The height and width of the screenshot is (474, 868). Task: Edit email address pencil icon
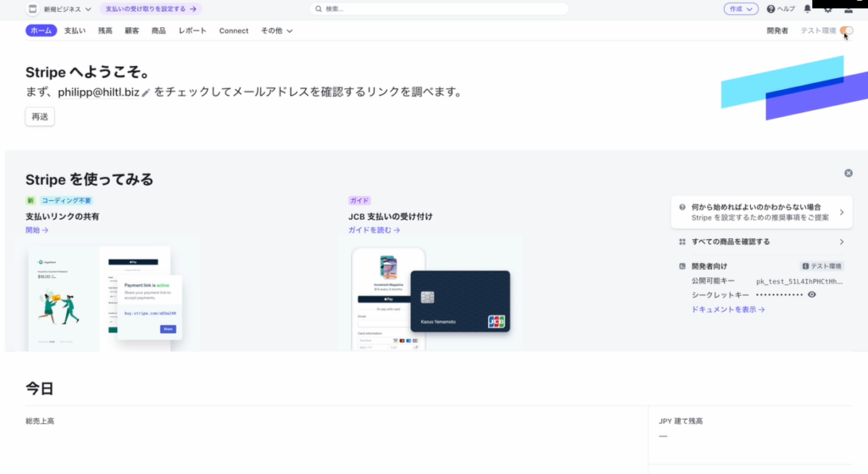click(146, 92)
